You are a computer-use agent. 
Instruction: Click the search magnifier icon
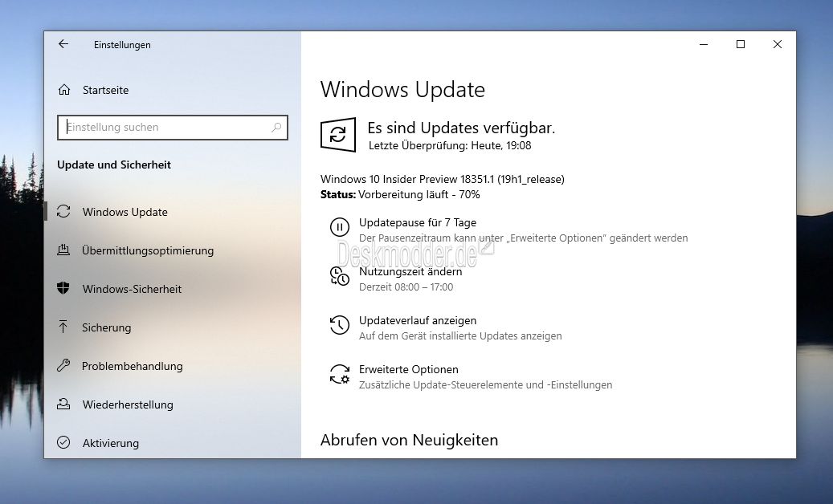pyautogui.click(x=276, y=128)
